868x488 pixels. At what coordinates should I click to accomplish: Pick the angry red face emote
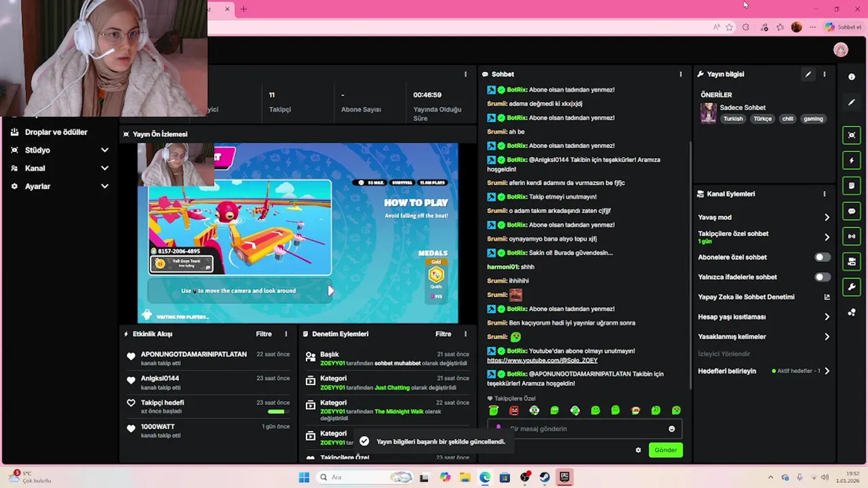(514, 411)
